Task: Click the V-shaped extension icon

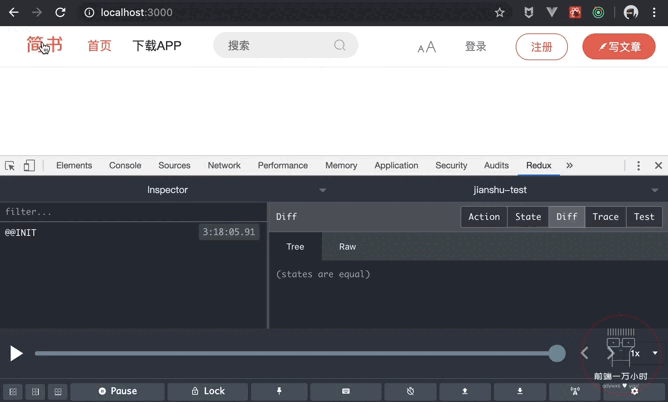Action: tap(552, 12)
